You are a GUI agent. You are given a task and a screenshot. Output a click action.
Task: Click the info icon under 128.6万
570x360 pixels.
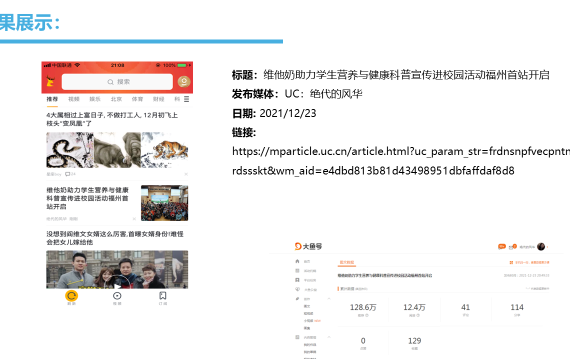367,315
